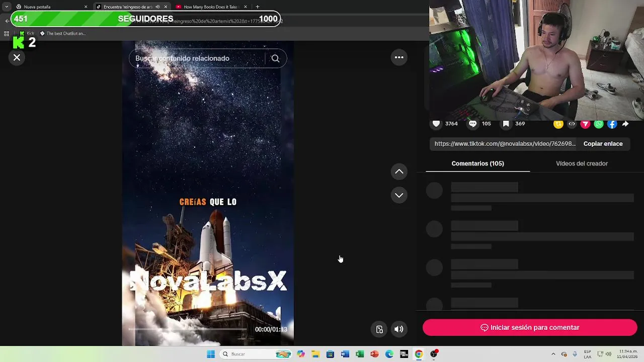Mute the video with the speaker button
The height and width of the screenshot is (362, 644).
coord(398,329)
